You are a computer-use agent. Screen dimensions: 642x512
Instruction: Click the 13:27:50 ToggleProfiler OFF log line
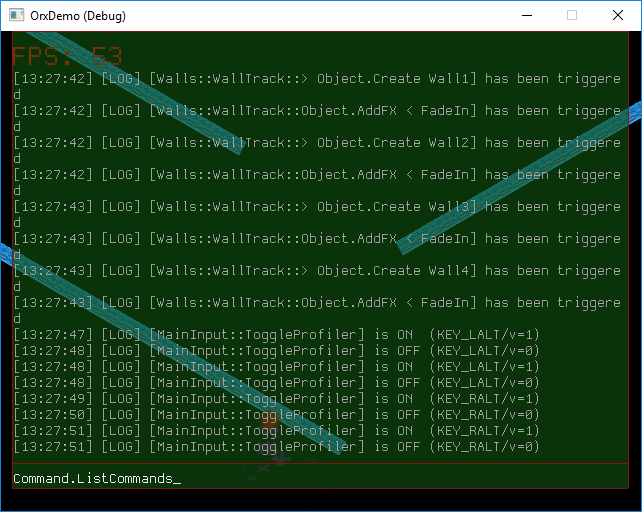(x=276, y=415)
